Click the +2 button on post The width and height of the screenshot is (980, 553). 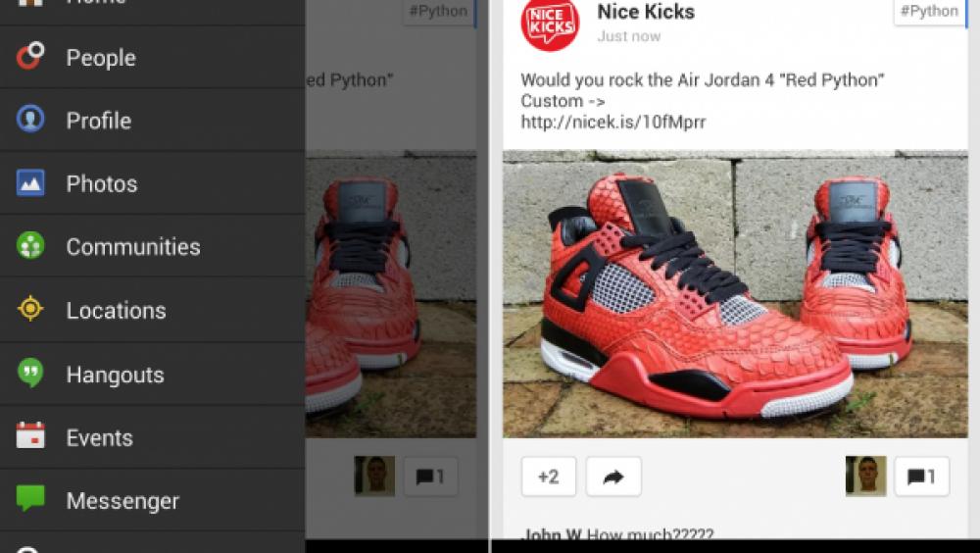[549, 477]
